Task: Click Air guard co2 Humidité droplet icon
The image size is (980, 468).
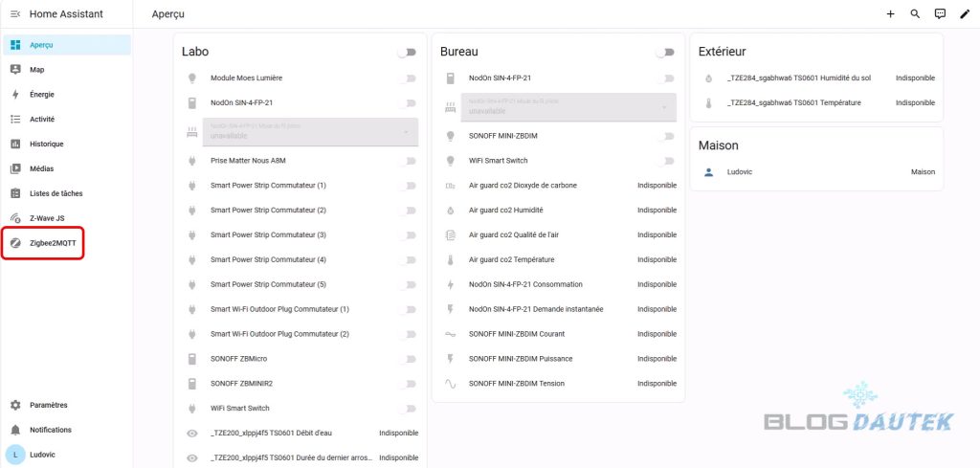Action: [x=450, y=210]
